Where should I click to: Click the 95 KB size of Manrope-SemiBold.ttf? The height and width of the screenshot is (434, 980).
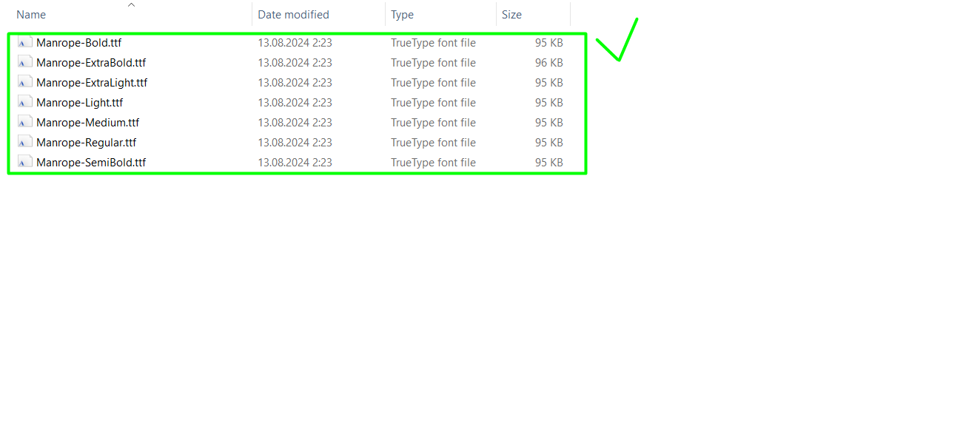point(549,163)
